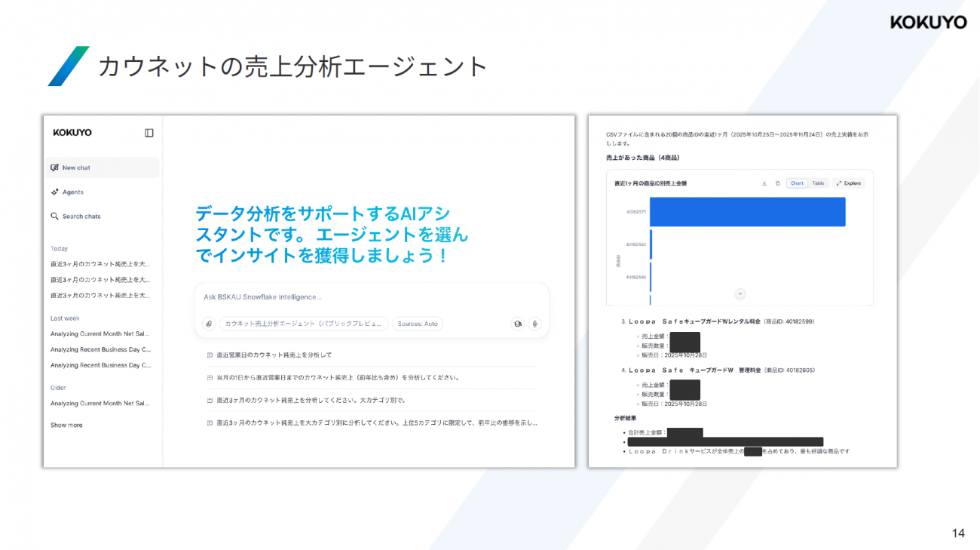
Task: Open the Agents menu item
Action: [72, 192]
